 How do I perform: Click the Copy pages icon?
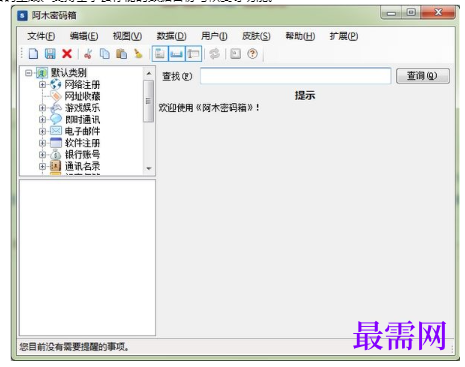coord(105,54)
